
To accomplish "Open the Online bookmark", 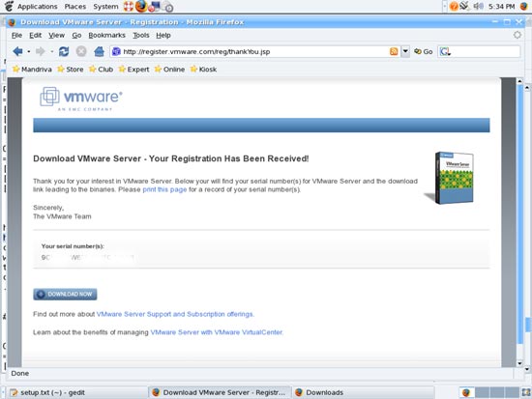I will [169, 70].
